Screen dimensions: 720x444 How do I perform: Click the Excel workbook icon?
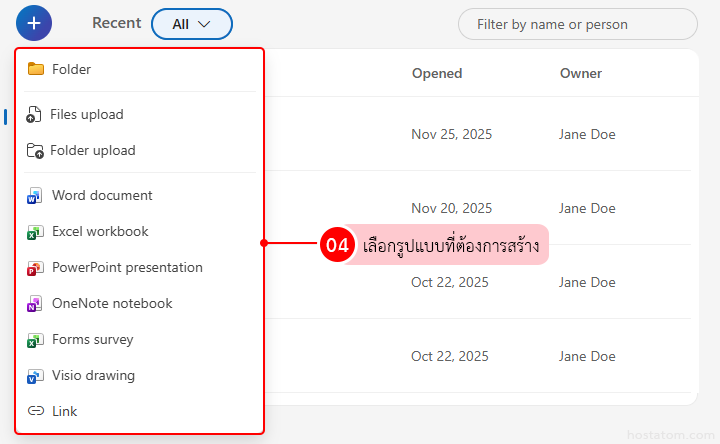pos(35,231)
